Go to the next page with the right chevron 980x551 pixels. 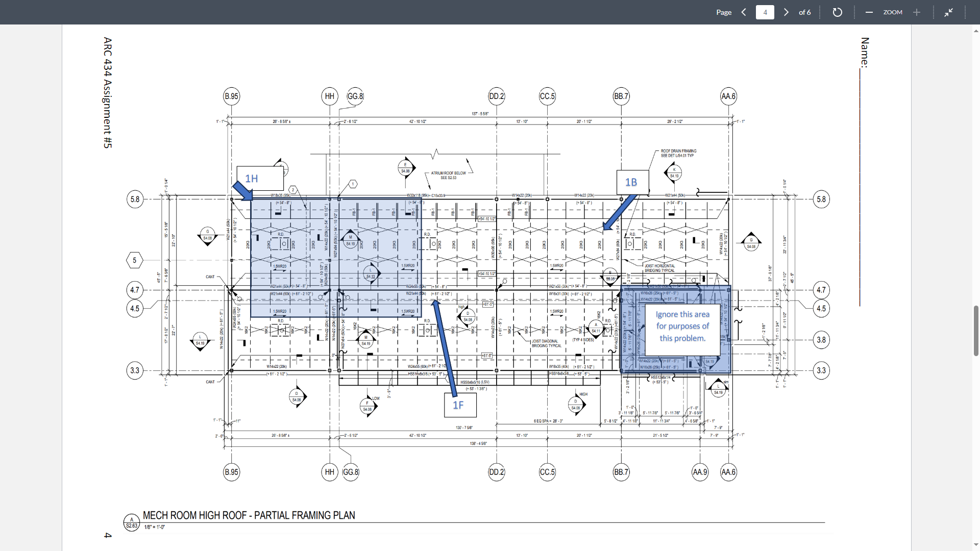786,12
